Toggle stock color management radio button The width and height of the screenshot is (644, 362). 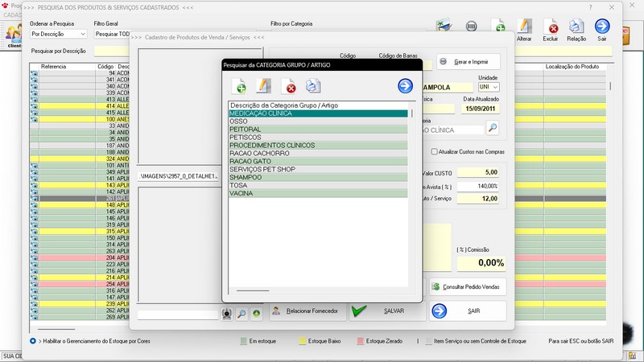click(x=33, y=341)
